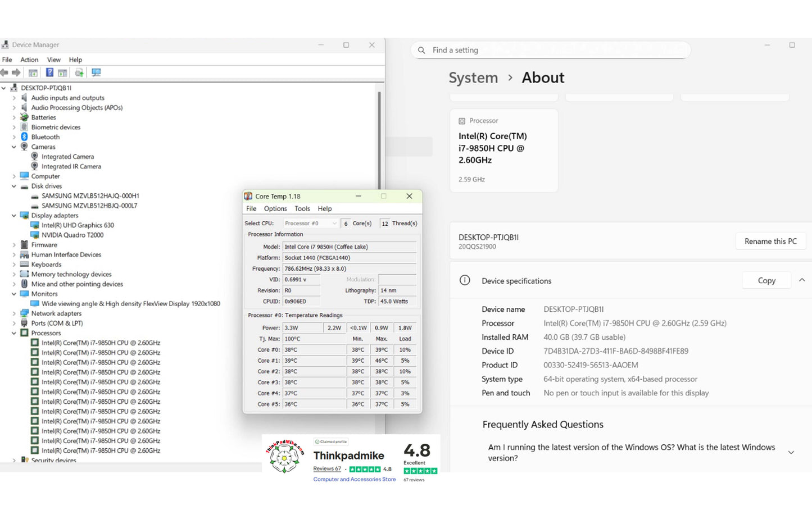Image resolution: width=812 pixels, height=510 pixels.
Task: Expand the Windows version FAQ question
Action: 791,453
